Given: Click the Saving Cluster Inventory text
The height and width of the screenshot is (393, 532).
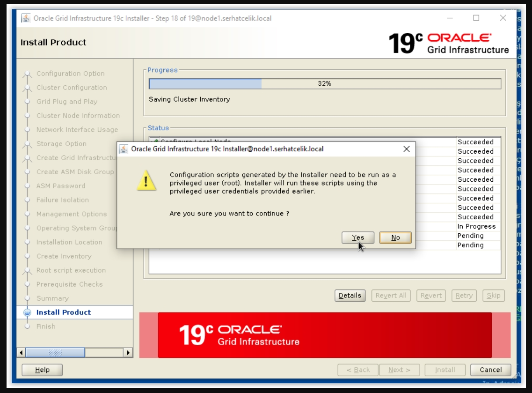Looking at the screenshot, I should point(189,99).
